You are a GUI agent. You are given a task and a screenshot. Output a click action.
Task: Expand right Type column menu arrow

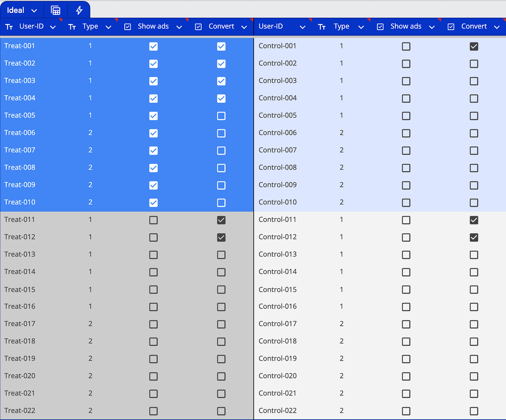click(x=361, y=27)
